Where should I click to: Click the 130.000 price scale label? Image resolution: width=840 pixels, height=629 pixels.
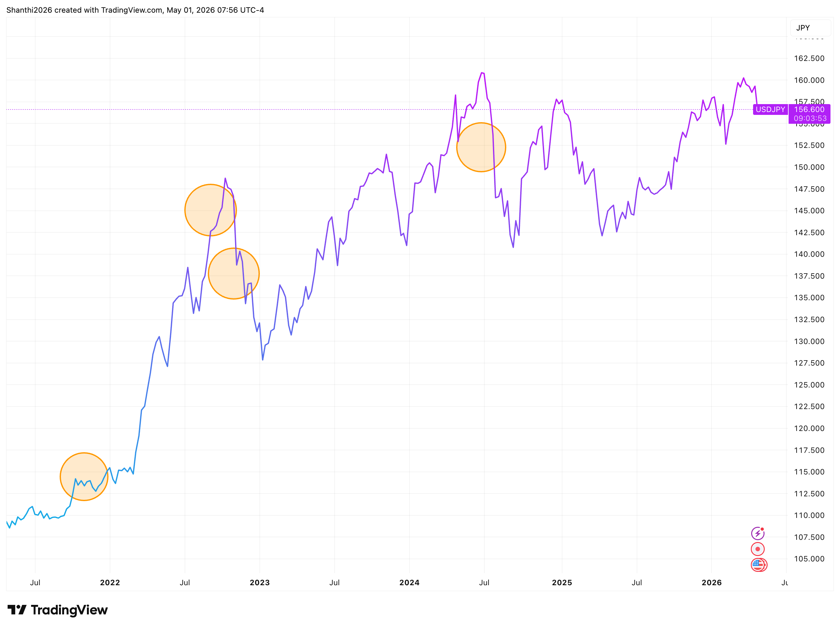(809, 341)
